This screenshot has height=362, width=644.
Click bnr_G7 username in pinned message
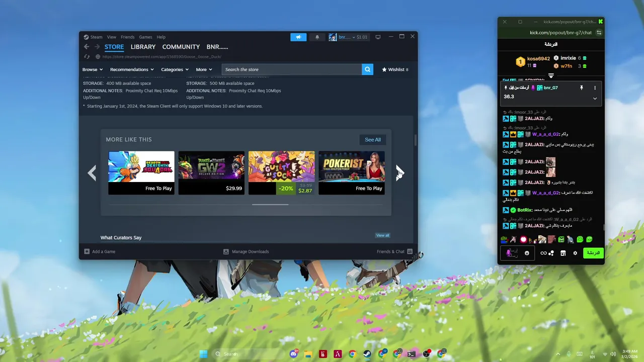click(x=550, y=88)
